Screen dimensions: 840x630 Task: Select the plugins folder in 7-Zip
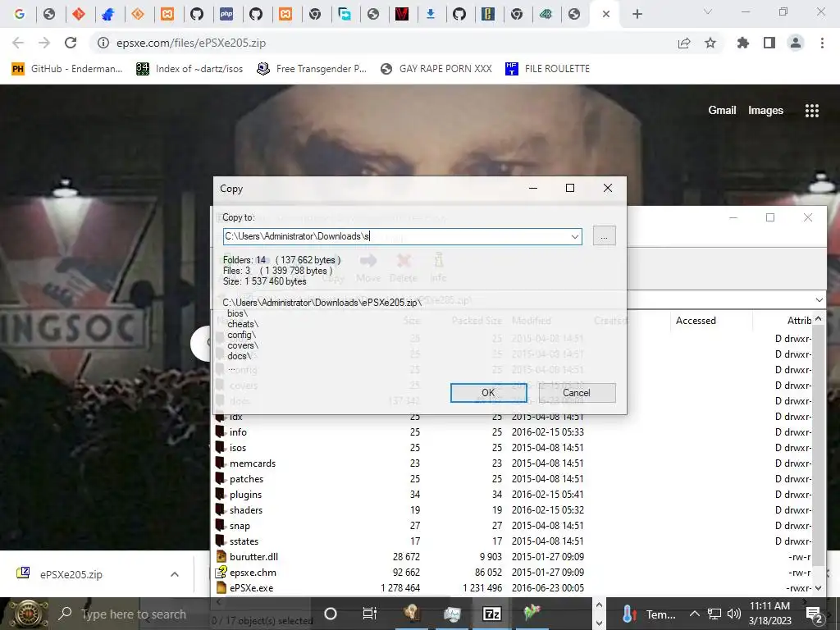[x=245, y=494]
